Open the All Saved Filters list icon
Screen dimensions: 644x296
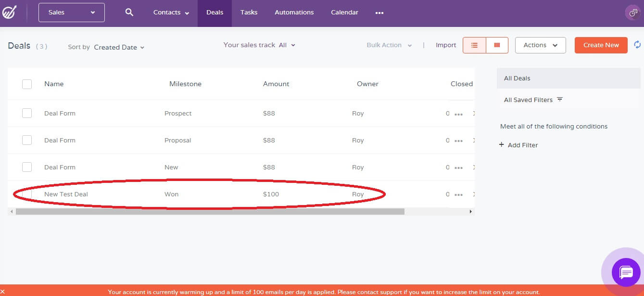560,100
